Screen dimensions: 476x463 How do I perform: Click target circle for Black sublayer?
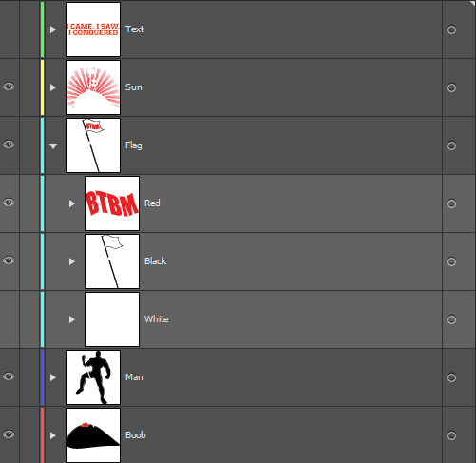451,261
